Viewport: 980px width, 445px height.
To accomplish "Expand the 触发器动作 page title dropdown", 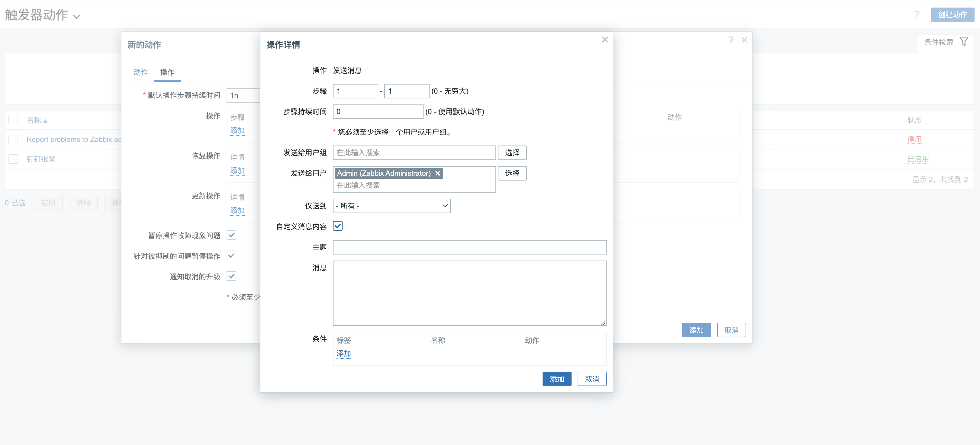I will coord(76,17).
